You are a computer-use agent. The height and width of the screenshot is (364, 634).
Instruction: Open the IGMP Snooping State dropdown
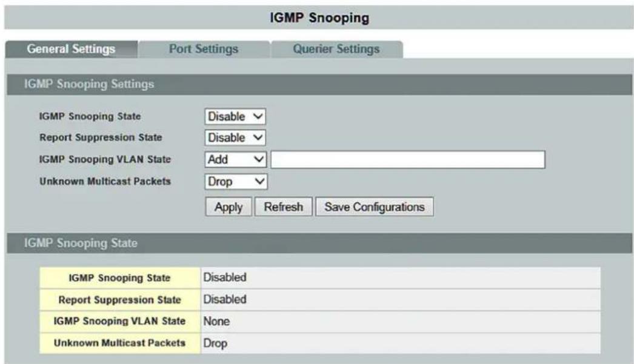click(235, 116)
